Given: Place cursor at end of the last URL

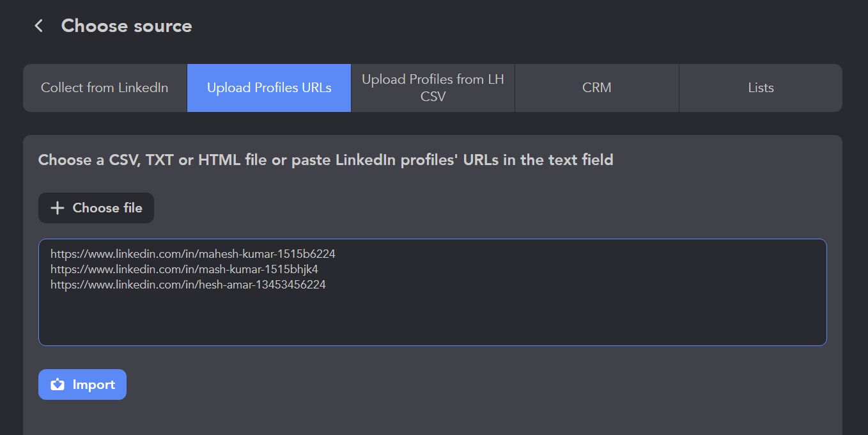Looking at the screenshot, I should (x=326, y=285).
